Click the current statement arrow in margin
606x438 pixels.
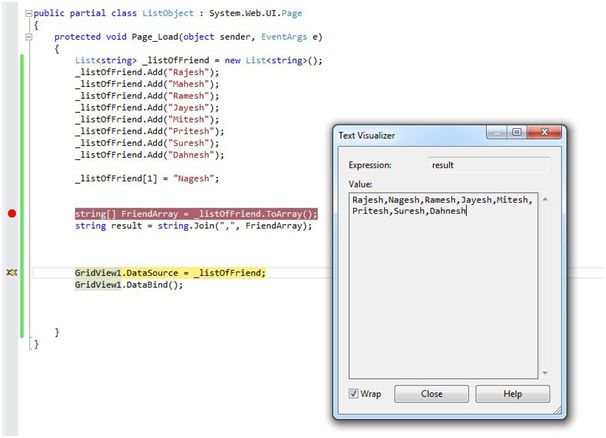(x=12, y=273)
